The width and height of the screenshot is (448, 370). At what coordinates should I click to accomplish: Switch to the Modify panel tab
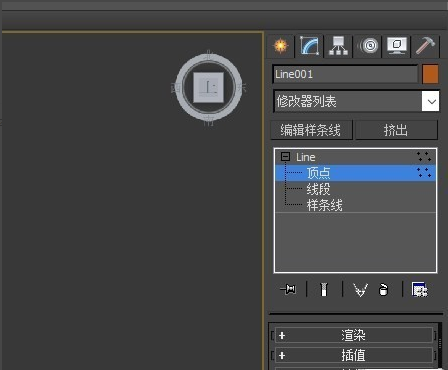309,46
